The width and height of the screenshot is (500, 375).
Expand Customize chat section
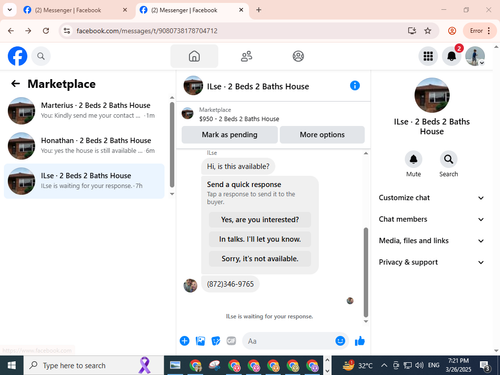pos(431,198)
